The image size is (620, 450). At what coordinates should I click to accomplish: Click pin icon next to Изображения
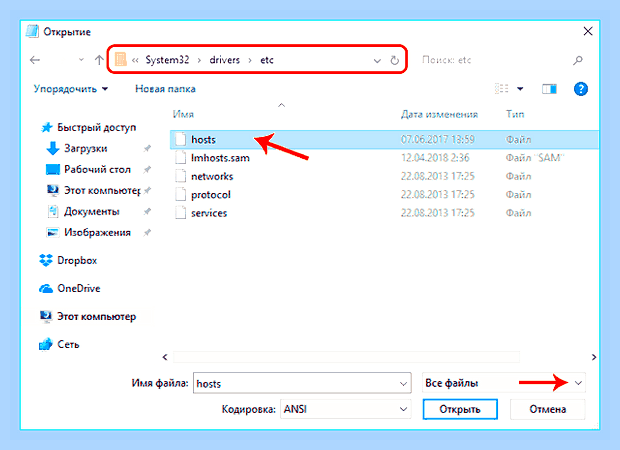point(147,233)
